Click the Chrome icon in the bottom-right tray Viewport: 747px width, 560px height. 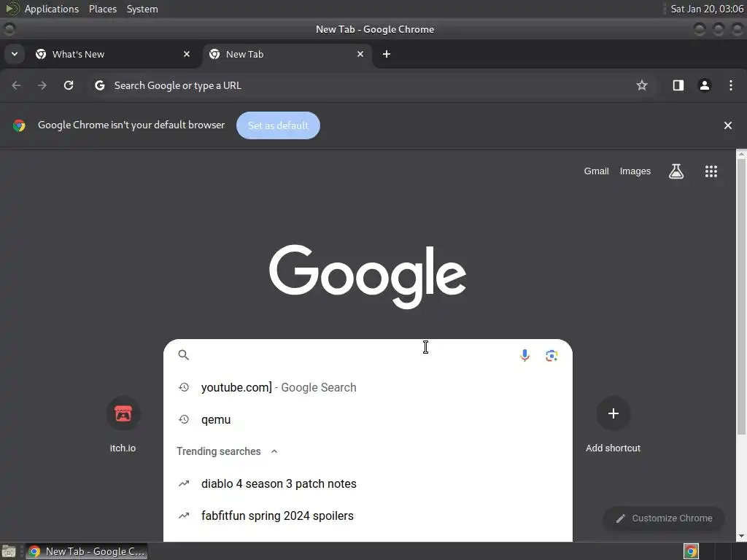pos(691,551)
